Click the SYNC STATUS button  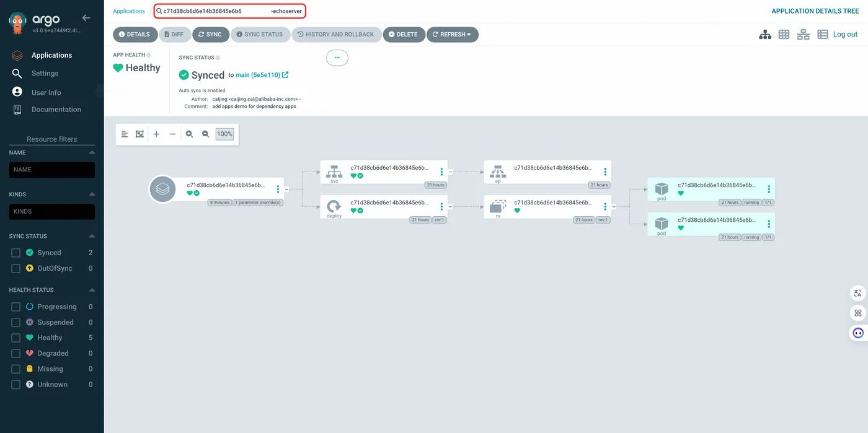[260, 35]
